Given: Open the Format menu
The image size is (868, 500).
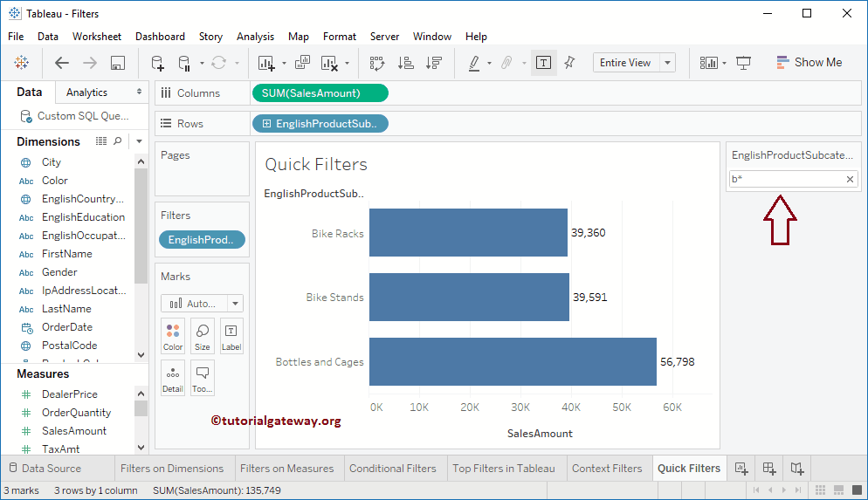Looking at the screenshot, I should 340,37.
